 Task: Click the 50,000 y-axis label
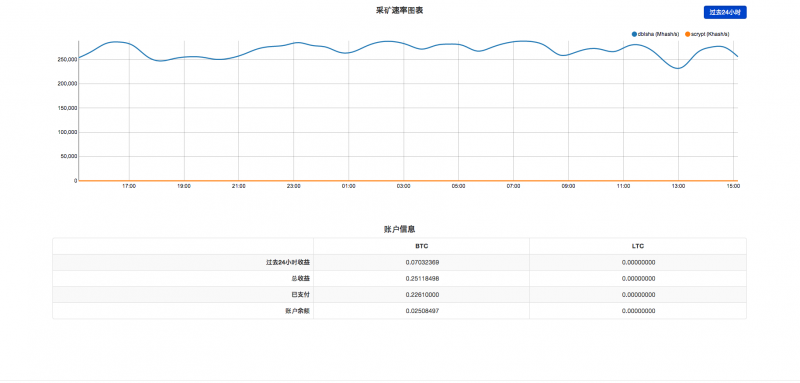pyautogui.click(x=69, y=157)
